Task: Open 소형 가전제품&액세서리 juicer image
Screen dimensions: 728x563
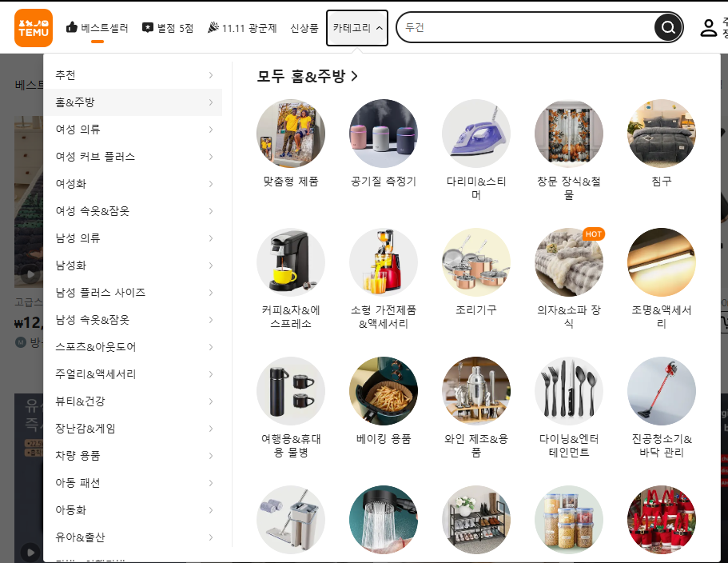Action: pos(384,262)
